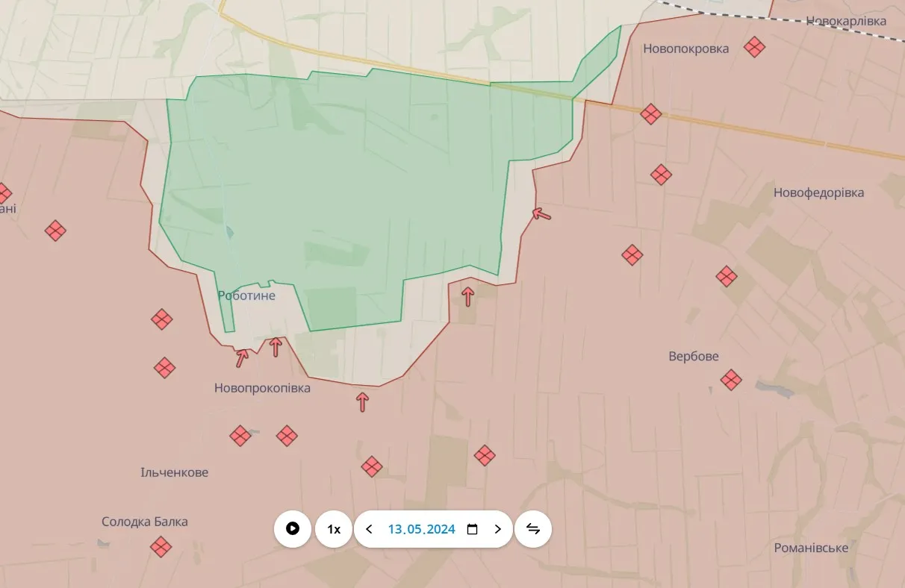Click the Ільченкове settlement label
905x588 pixels.
(x=174, y=472)
